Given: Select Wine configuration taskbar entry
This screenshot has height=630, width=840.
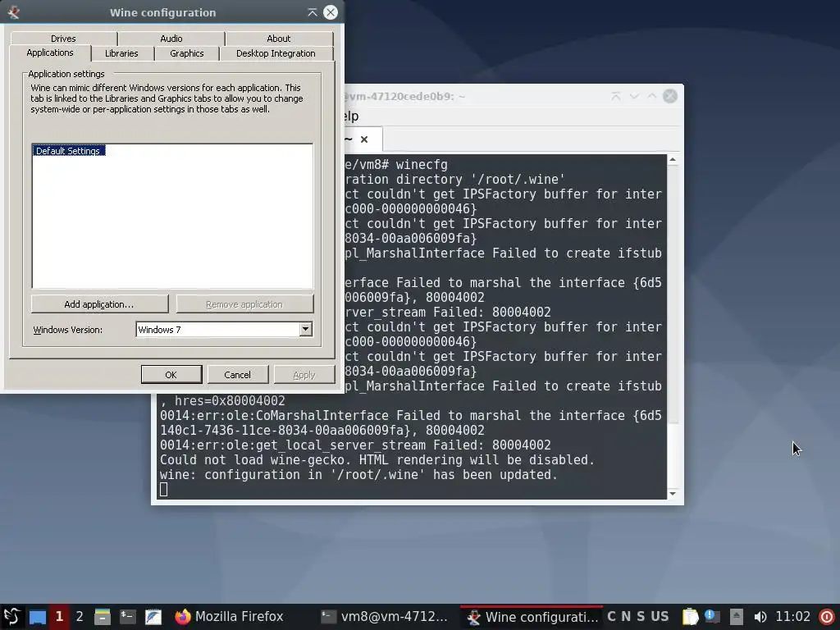Looking at the screenshot, I should pos(532,617).
